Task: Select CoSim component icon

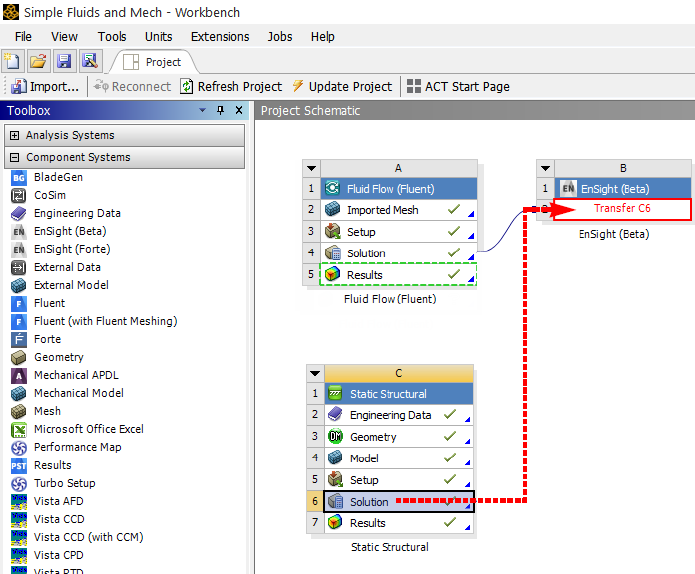Action: (x=19, y=195)
